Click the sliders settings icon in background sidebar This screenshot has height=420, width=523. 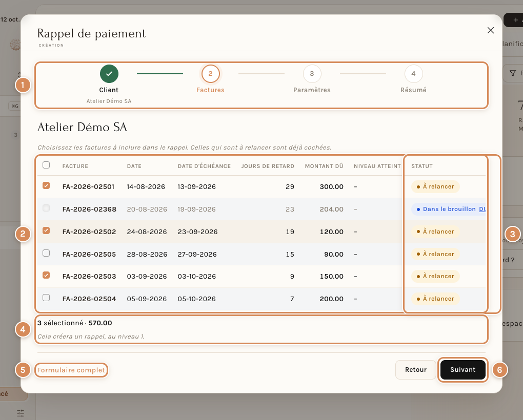21,413
